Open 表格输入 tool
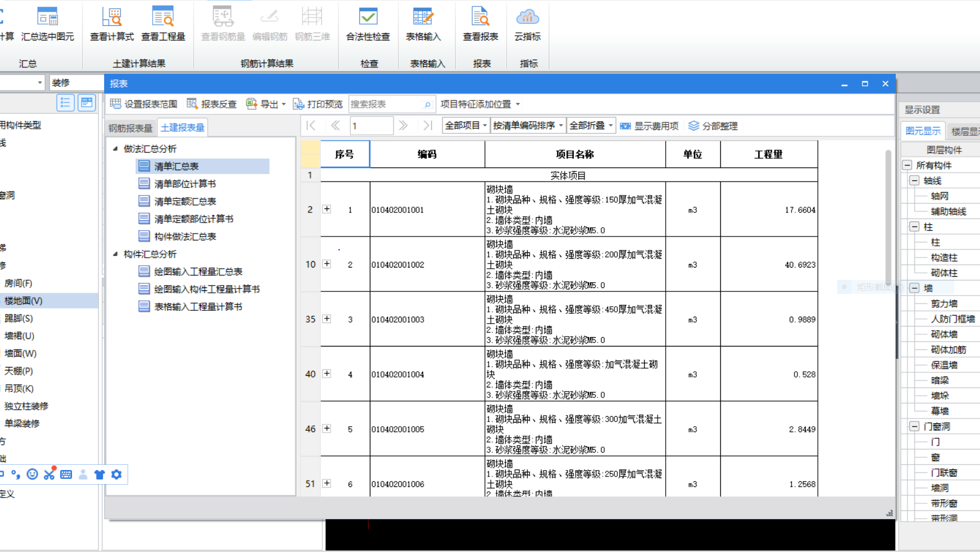980x552 pixels. click(x=423, y=23)
